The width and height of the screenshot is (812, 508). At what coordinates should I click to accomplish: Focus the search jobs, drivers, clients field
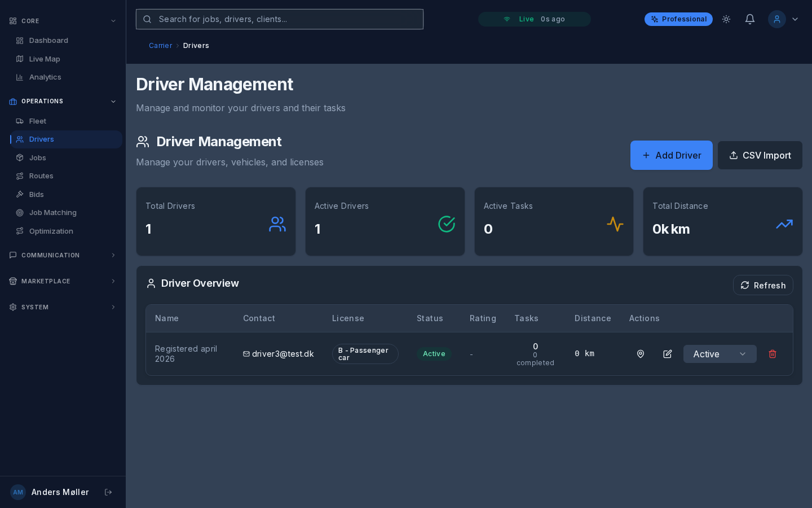click(280, 19)
